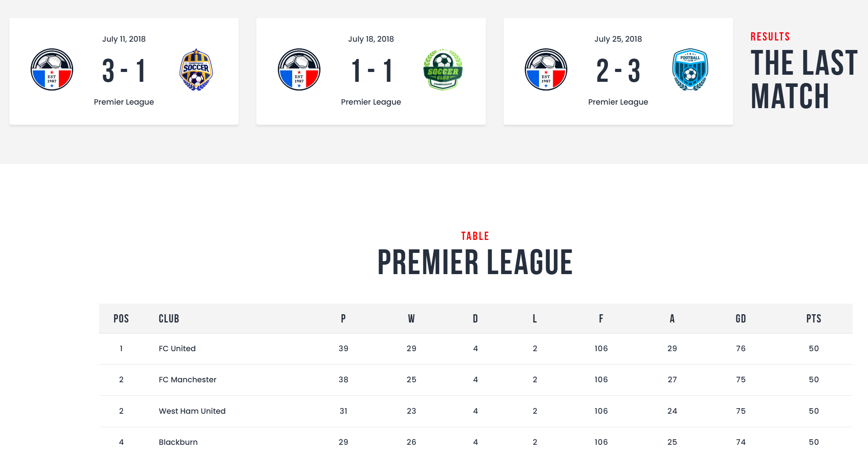Click the CLUB column header
Screen dimensions: 868x457
[169, 319]
